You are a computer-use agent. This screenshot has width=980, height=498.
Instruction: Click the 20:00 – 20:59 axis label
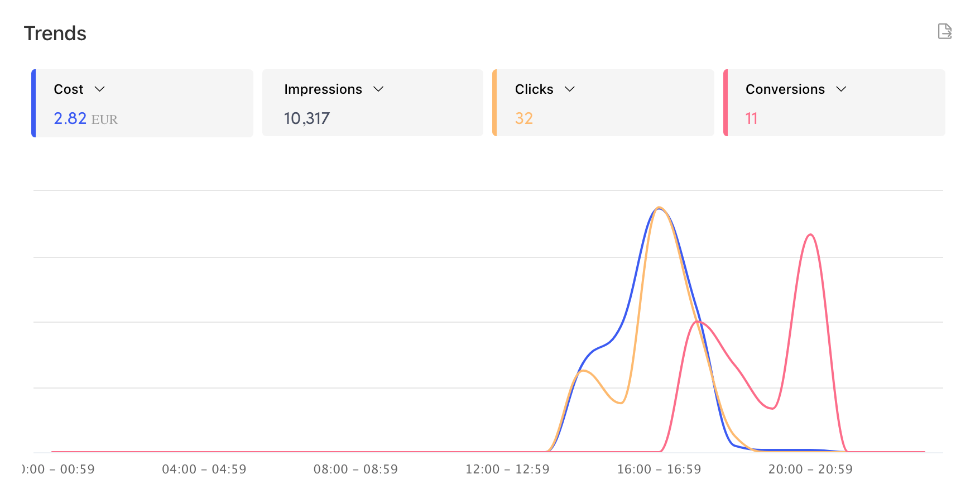point(810,469)
